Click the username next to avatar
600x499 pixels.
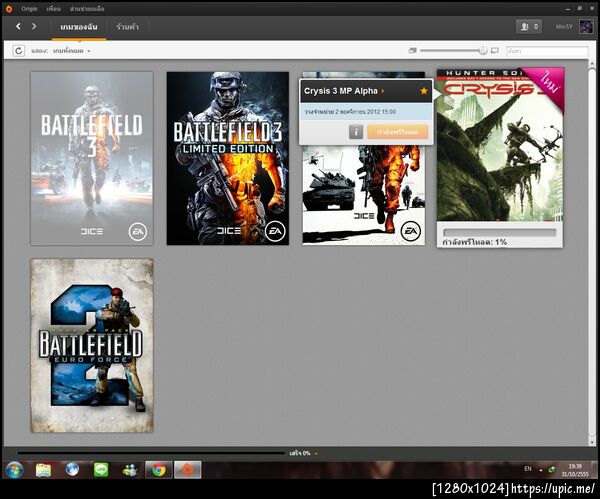coord(564,26)
